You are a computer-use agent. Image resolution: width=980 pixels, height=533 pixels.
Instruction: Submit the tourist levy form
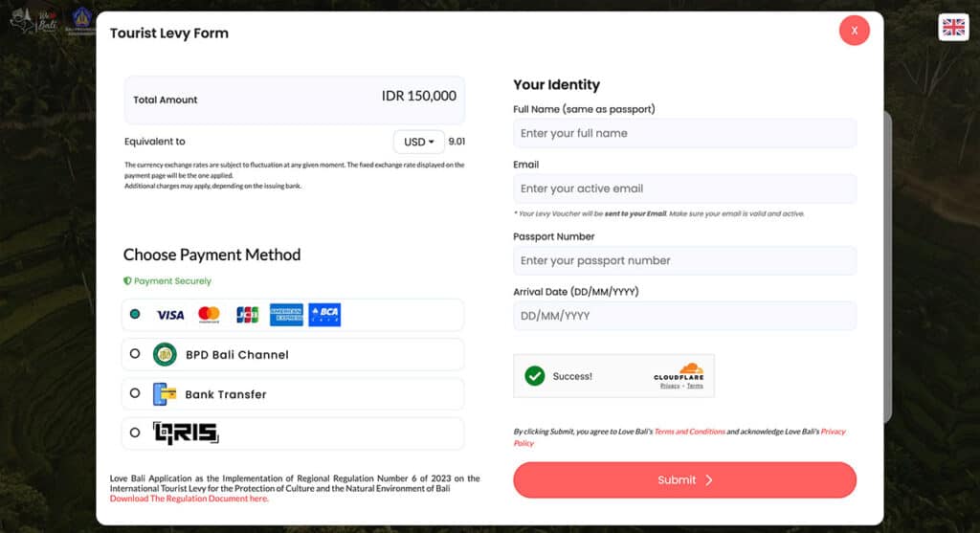[685, 479]
